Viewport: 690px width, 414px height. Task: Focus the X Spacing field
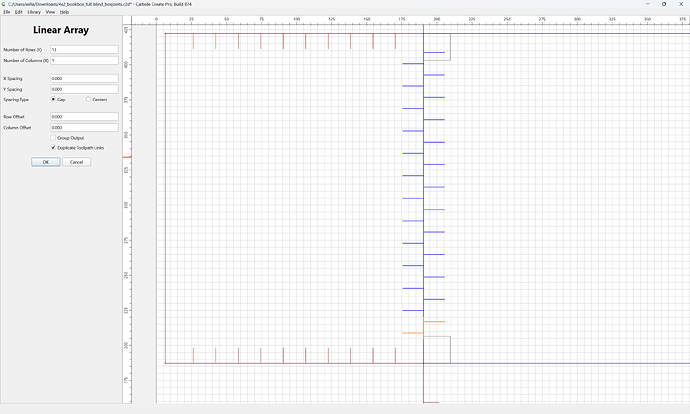coord(84,78)
